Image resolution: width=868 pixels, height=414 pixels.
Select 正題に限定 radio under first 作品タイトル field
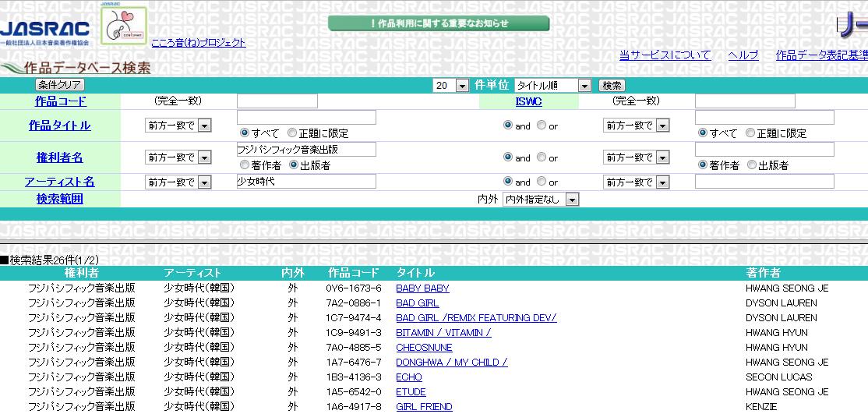point(291,133)
